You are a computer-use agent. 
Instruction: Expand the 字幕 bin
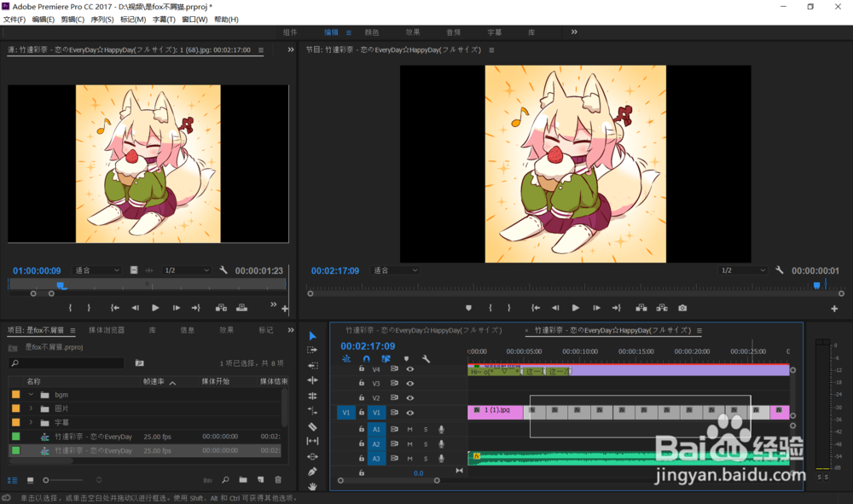31,422
